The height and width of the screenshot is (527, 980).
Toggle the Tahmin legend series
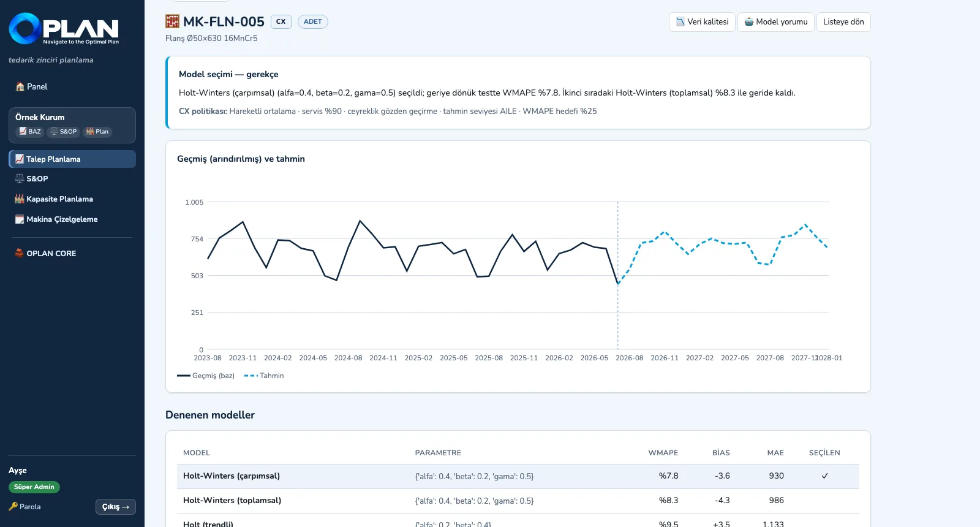tap(264, 376)
